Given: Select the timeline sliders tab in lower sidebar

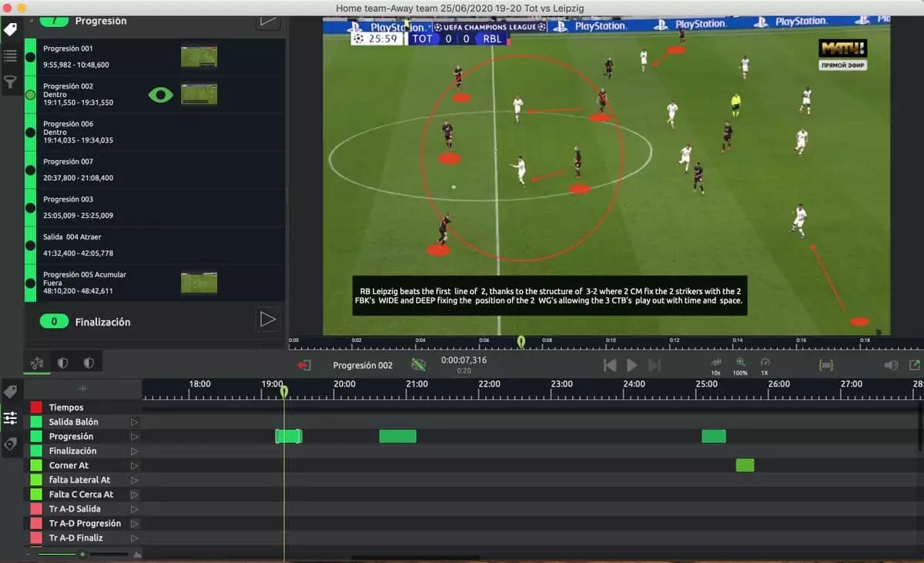Looking at the screenshot, I should (x=10, y=418).
